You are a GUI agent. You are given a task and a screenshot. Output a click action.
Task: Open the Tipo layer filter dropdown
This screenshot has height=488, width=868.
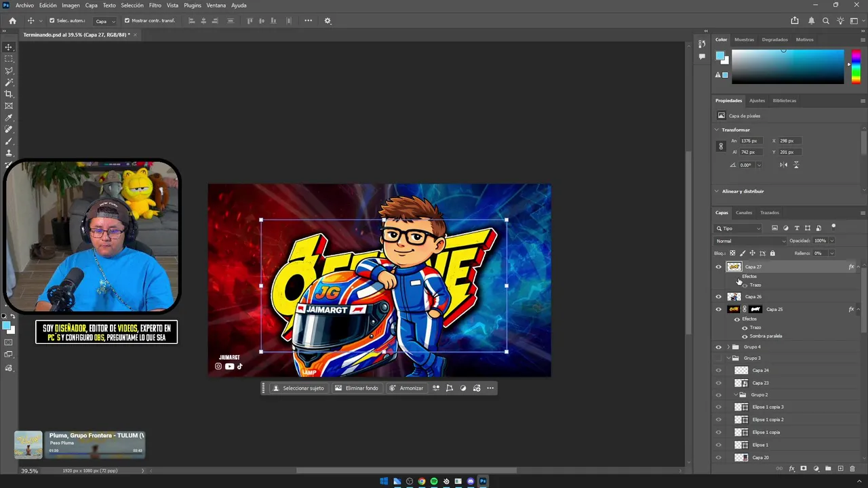[x=738, y=228]
